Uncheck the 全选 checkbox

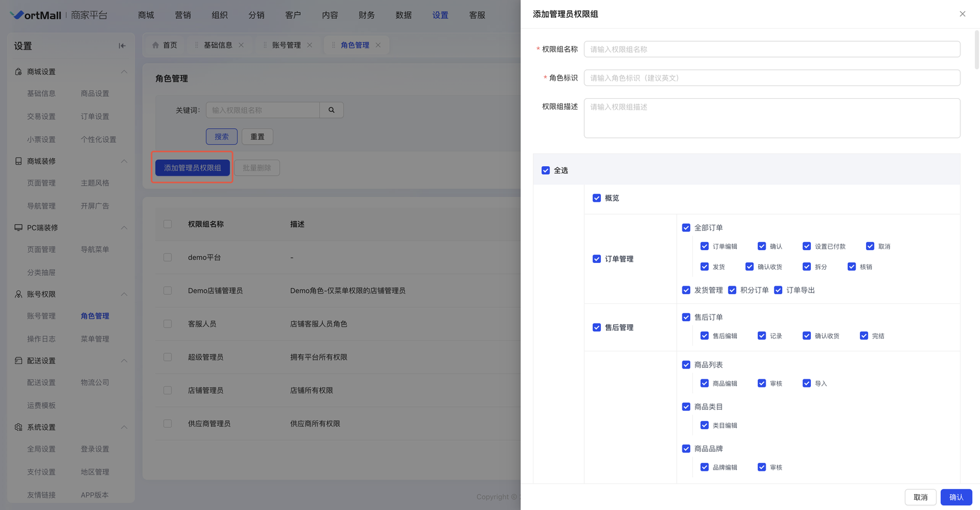point(546,170)
